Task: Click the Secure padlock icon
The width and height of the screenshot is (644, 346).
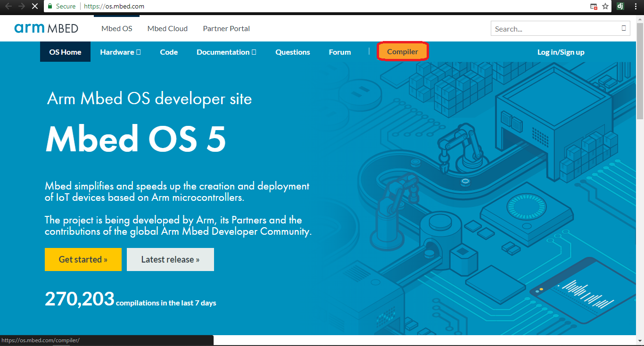Action: tap(50, 6)
